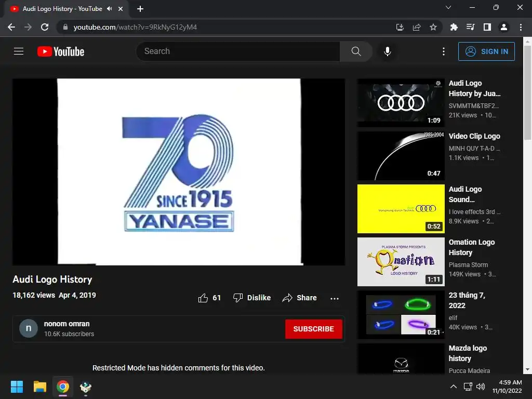Open the nonom omran channel name link
The image size is (532, 399).
(67, 324)
